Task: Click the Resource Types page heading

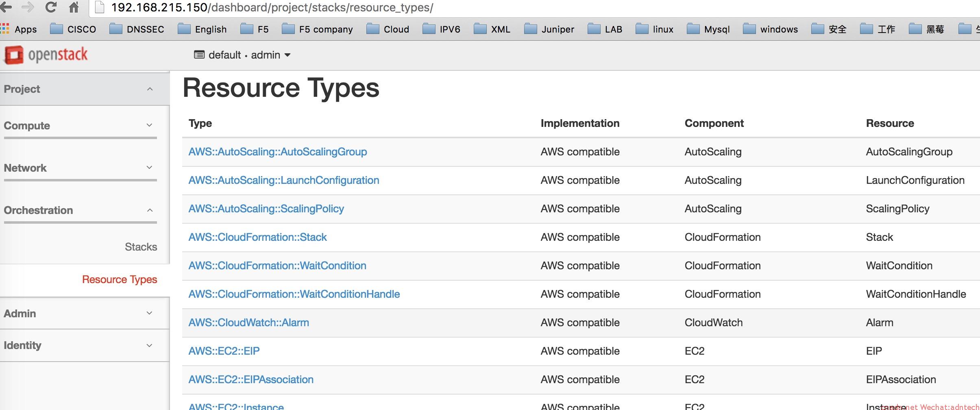Action: pos(281,87)
